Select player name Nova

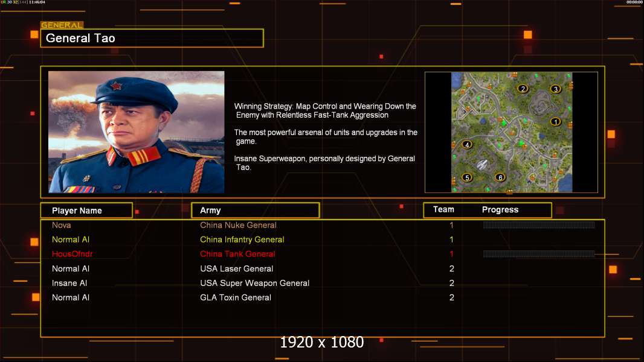pos(61,225)
